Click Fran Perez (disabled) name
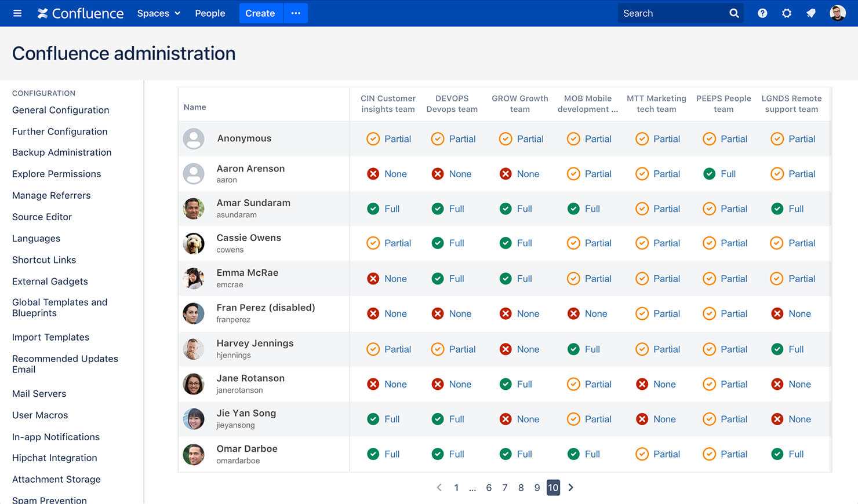The height and width of the screenshot is (504, 858). click(x=266, y=308)
